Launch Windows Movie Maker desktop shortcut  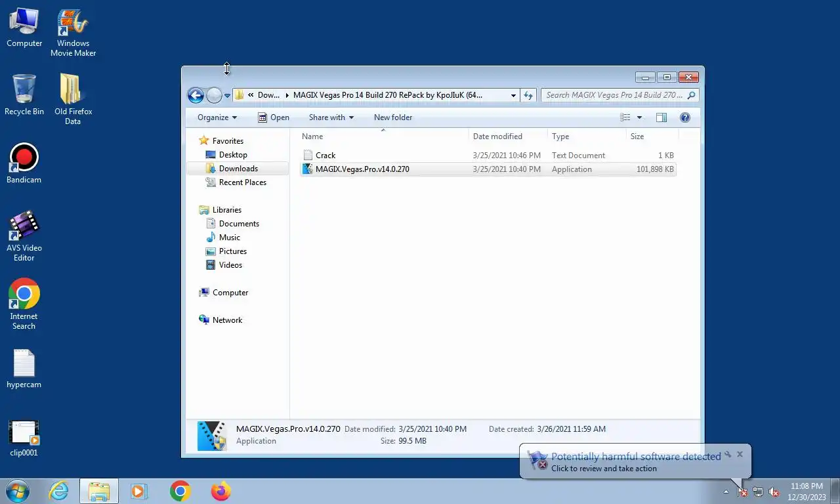point(73,33)
